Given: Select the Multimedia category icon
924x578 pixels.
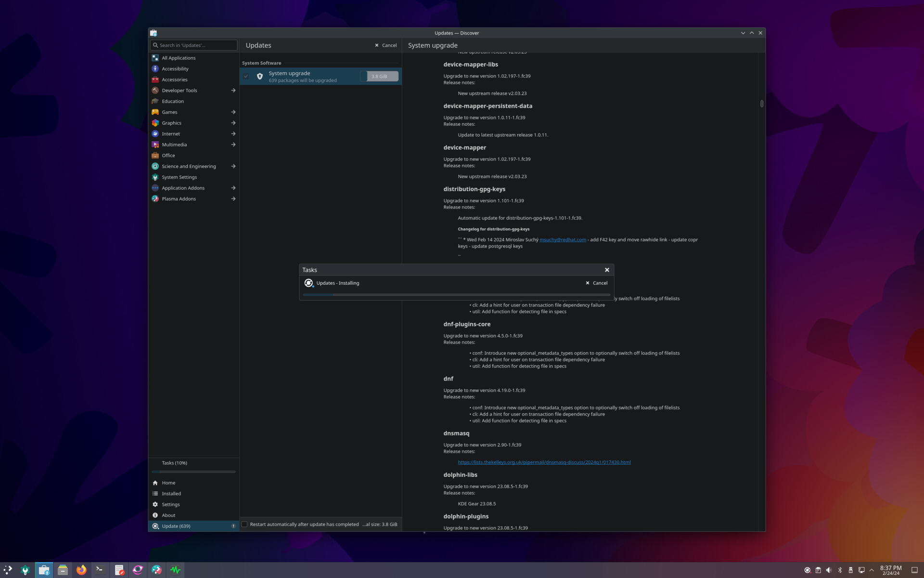Looking at the screenshot, I should pos(155,144).
